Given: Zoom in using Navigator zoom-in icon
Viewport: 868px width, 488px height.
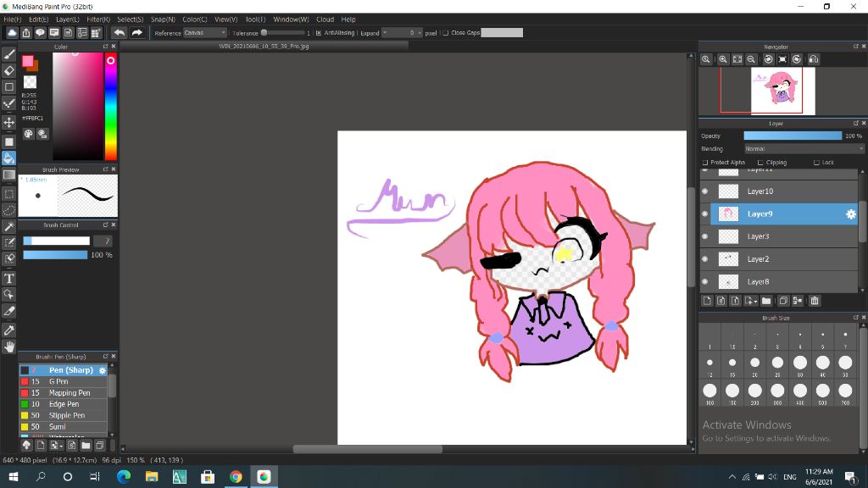Looking at the screenshot, I should pyautogui.click(x=723, y=59).
